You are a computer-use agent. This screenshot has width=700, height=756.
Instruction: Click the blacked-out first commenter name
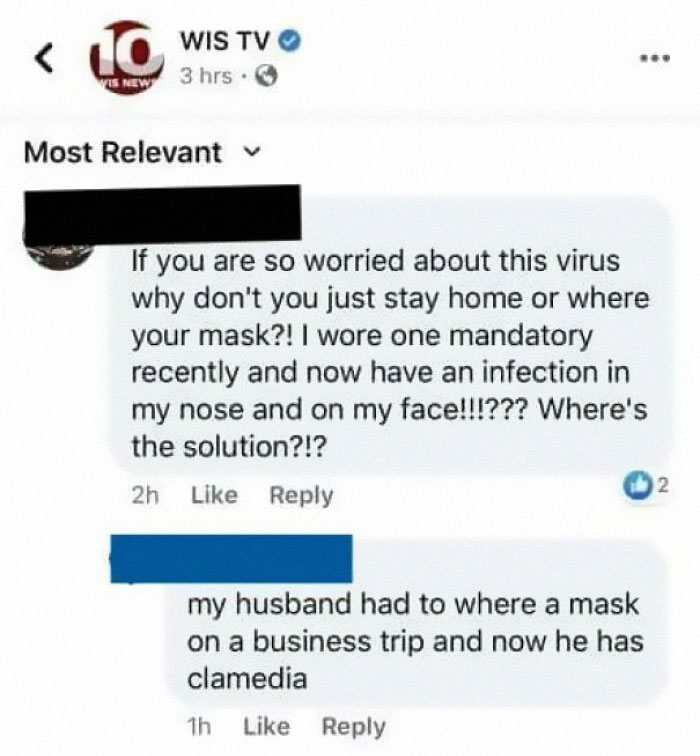[162, 213]
